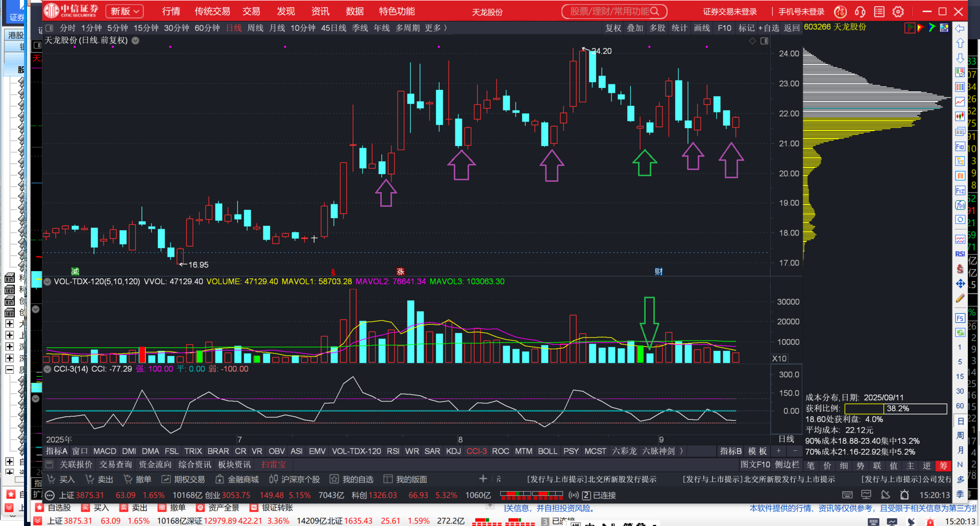Click the 复权 adjustment button
This screenshot has width=980, height=526.
(614, 28)
